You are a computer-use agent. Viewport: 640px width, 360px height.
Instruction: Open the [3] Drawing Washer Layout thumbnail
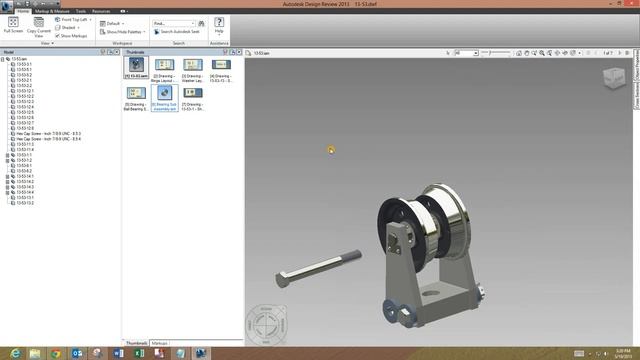point(193,71)
